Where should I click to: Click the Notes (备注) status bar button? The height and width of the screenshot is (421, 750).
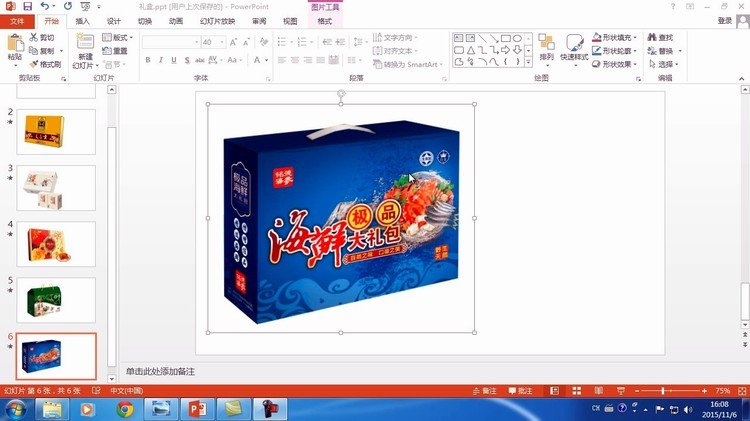[485, 391]
